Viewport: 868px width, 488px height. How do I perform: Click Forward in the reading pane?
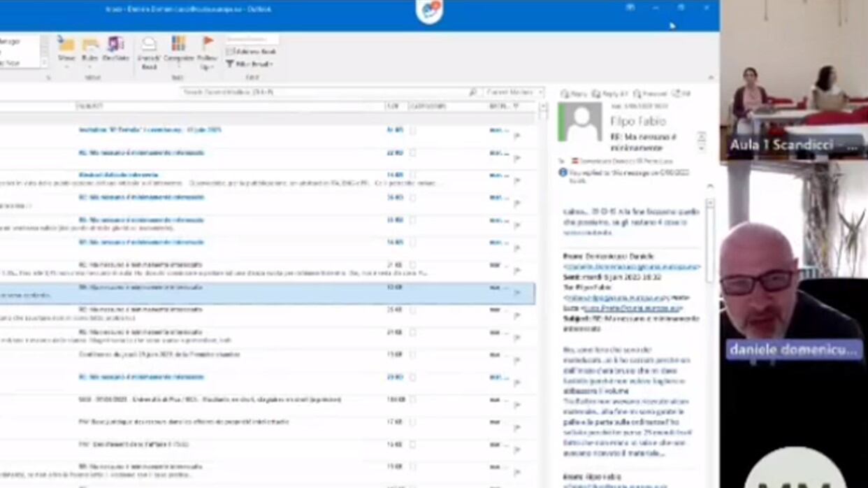(650, 94)
